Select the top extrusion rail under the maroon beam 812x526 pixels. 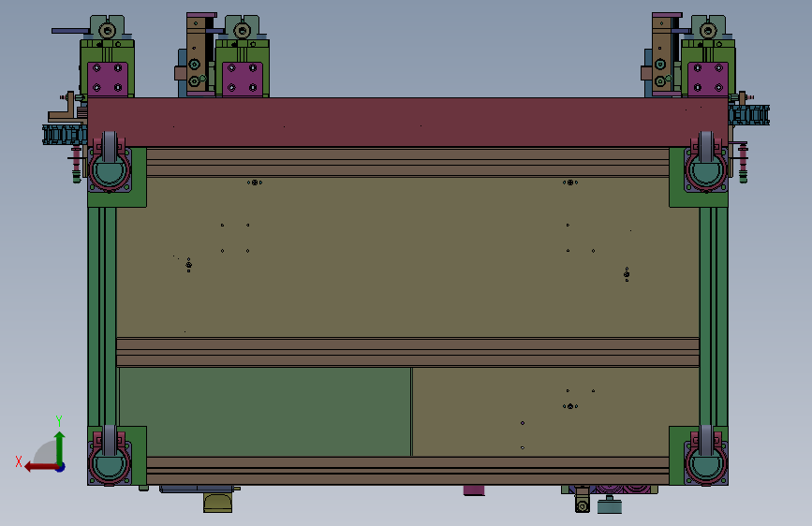click(408, 162)
